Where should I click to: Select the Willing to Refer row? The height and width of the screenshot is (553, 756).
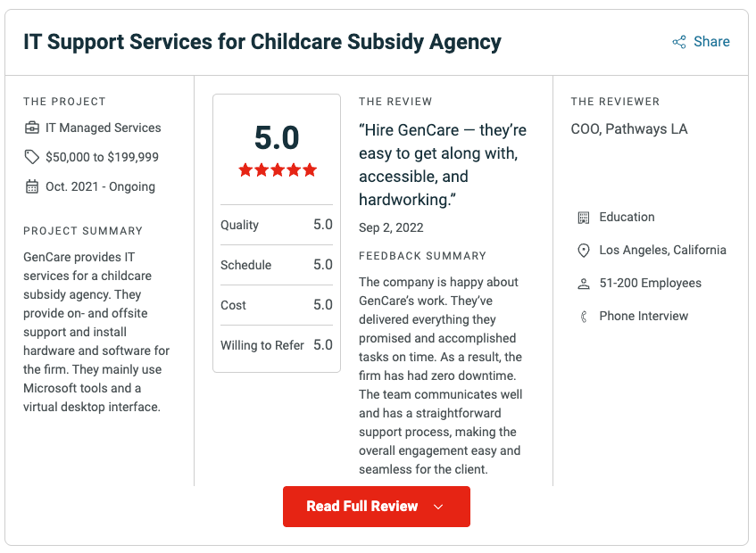(x=277, y=345)
